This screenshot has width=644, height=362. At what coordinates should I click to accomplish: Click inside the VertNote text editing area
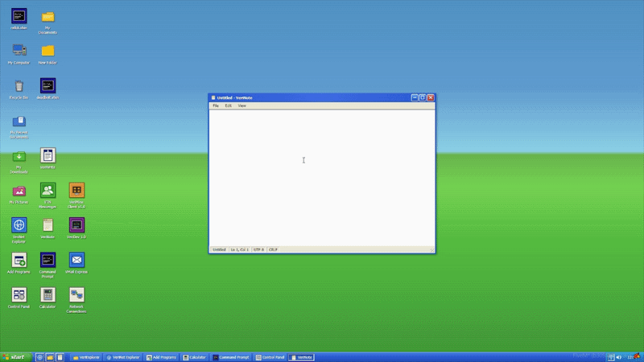(x=322, y=178)
